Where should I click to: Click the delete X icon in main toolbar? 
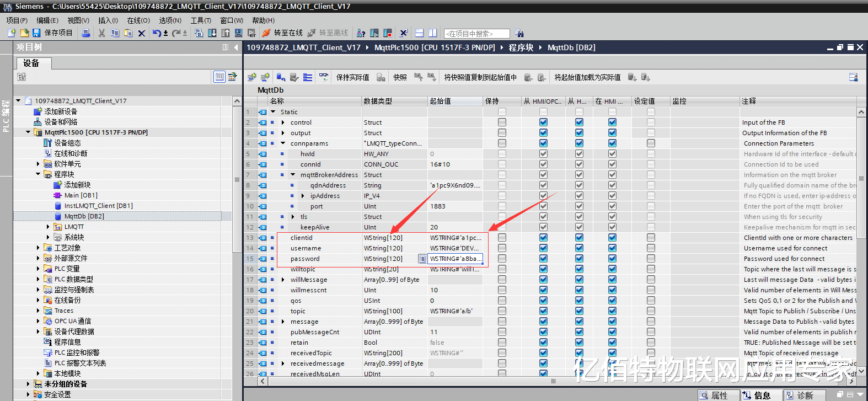click(141, 33)
